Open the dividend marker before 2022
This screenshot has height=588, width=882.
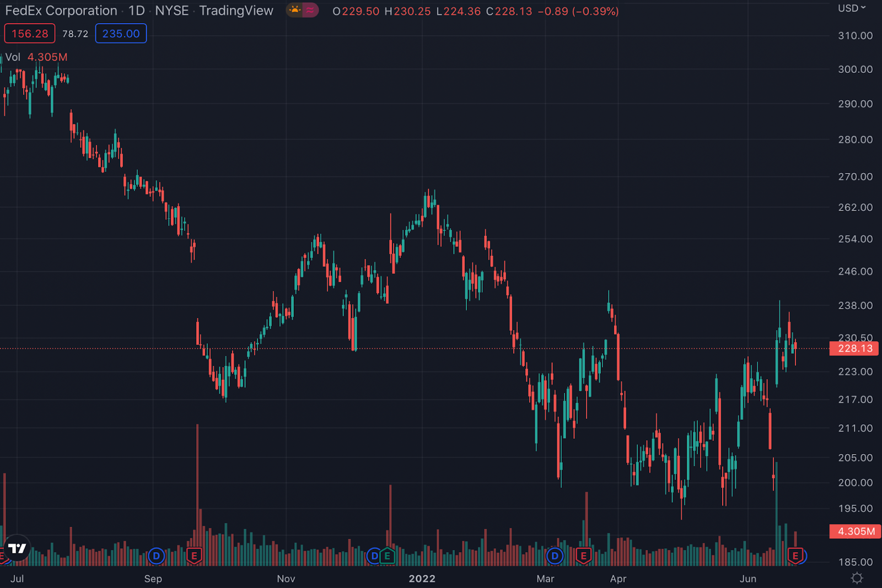point(374,556)
